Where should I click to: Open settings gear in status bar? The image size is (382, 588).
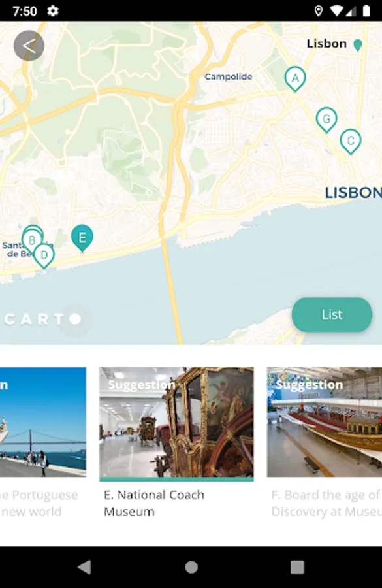click(53, 11)
